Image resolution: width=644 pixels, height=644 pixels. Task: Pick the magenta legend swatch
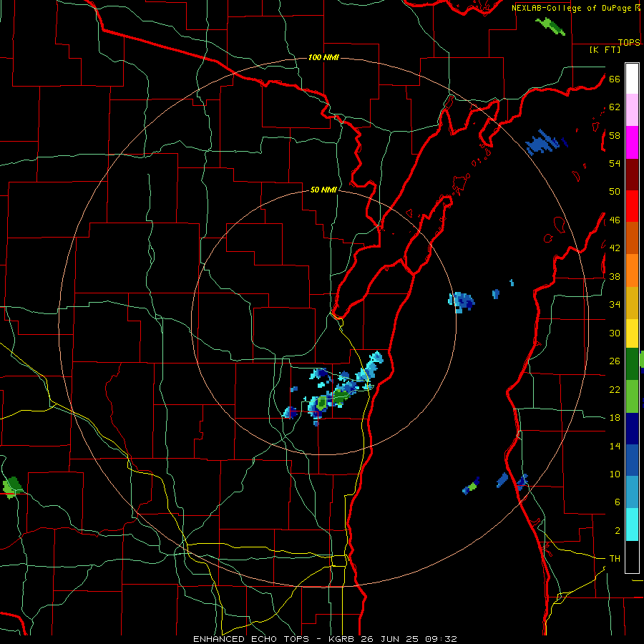click(632, 142)
